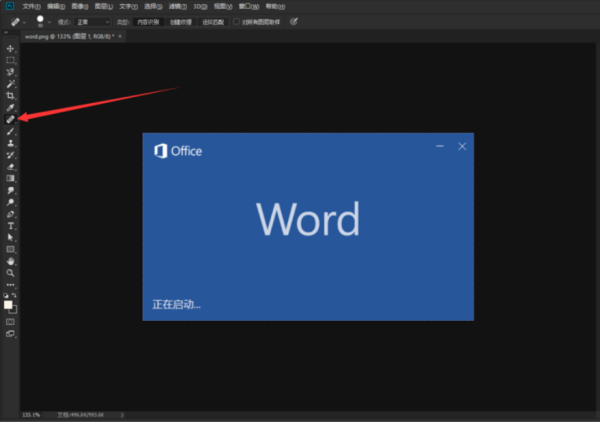Toggle tablet pressure for size icon

pos(293,21)
